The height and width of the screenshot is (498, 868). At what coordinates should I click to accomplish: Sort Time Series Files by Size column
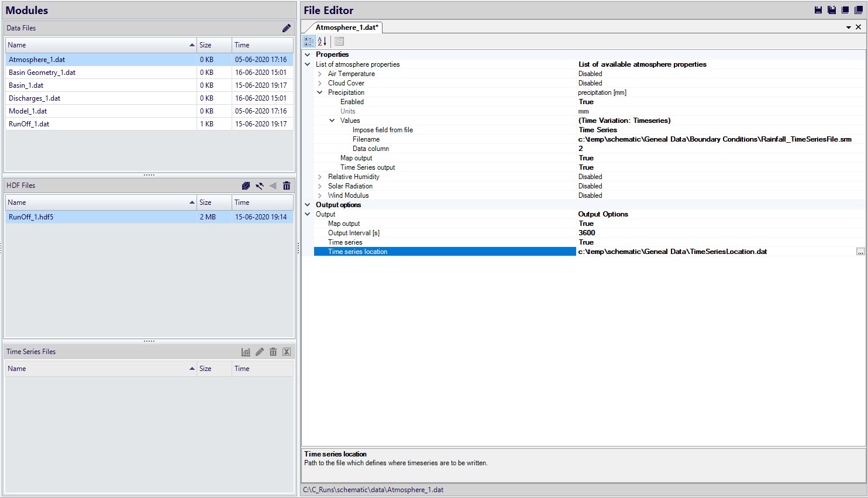pos(214,369)
